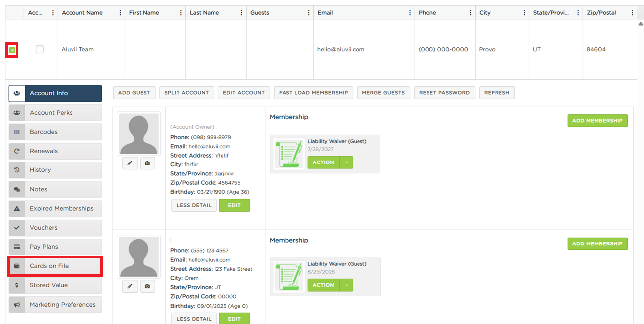Collapse the Aluvii Team row with green expander

(12, 50)
